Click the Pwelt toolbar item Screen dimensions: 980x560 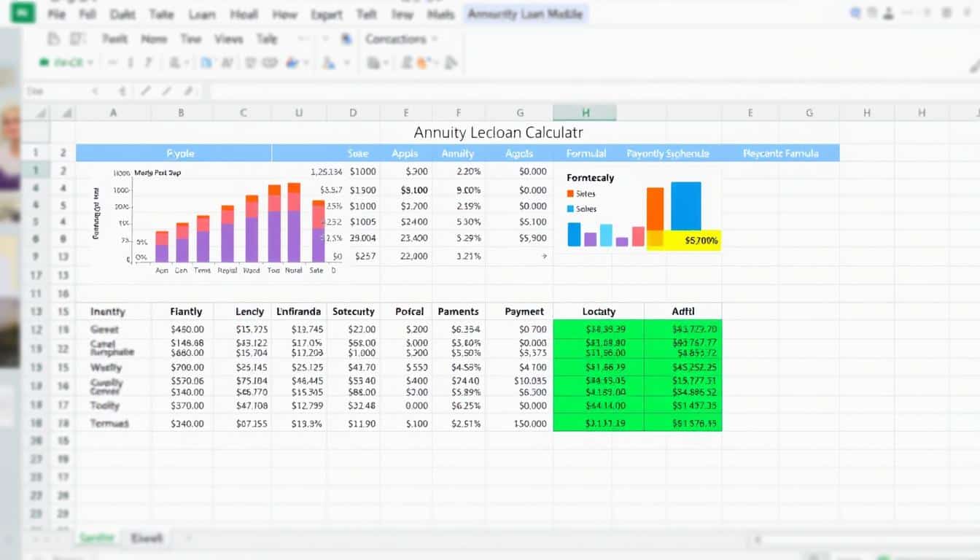pos(115,39)
